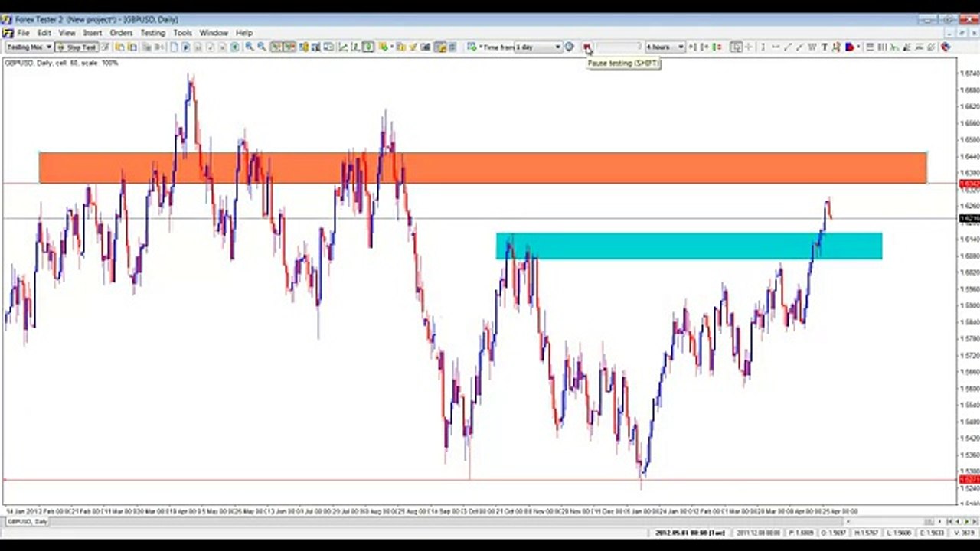The height and width of the screenshot is (551, 980).
Task: Open the Testing menu
Action: click(152, 33)
